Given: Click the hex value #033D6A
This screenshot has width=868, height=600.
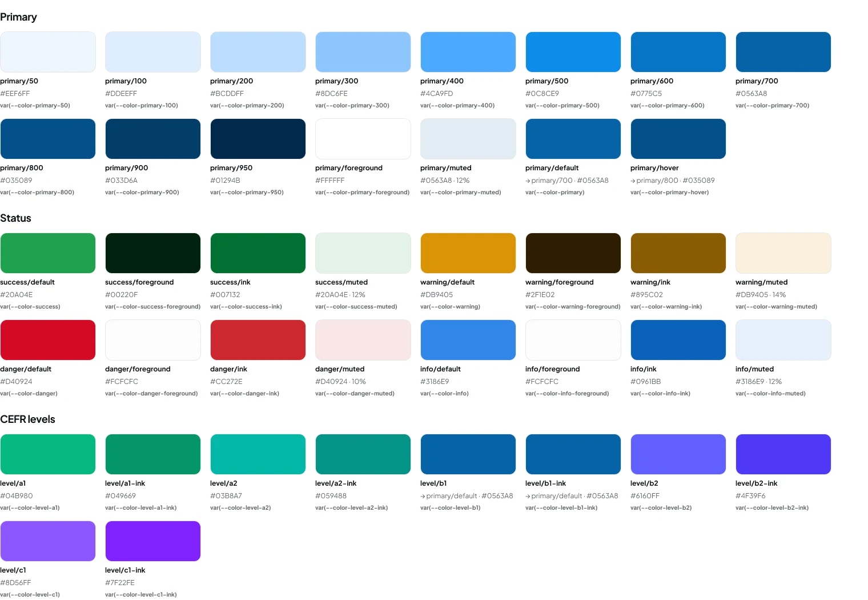Looking at the screenshot, I should [x=121, y=181].
